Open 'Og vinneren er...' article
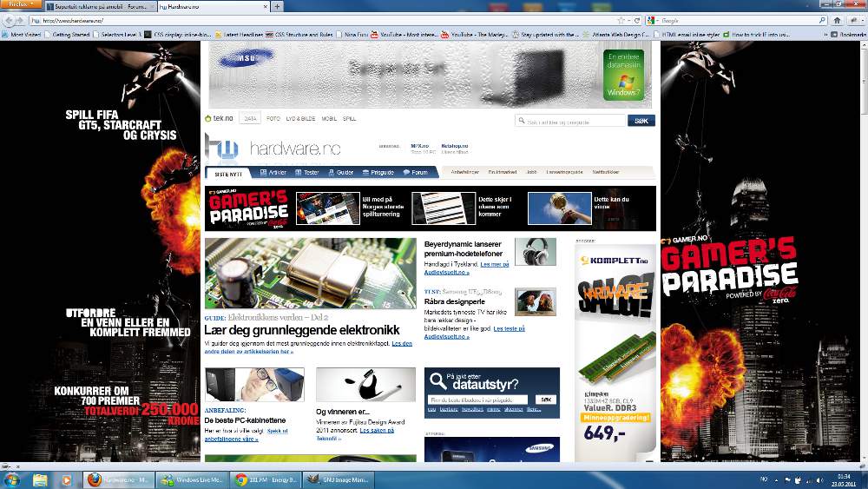 pyautogui.click(x=343, y=412)
